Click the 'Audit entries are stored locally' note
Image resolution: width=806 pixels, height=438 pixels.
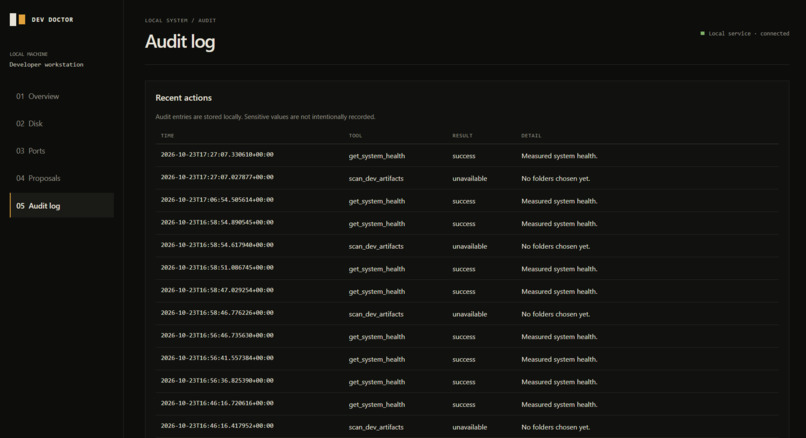tap(265, 117)
